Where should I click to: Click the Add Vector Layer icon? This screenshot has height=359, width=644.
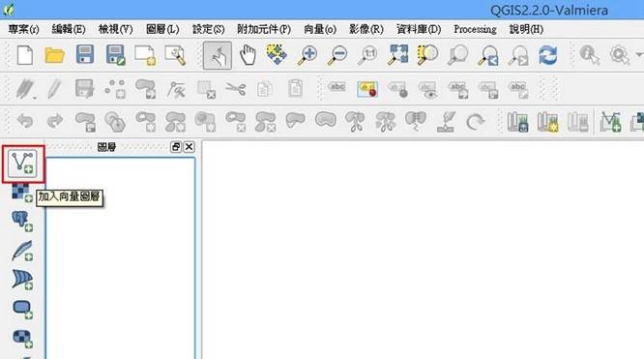(22, 164)
